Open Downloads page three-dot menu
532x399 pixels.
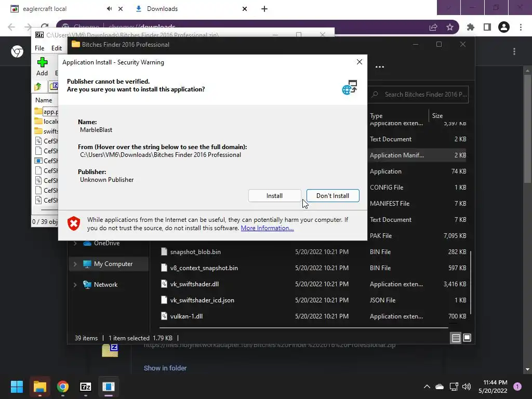(x=514, y=51)
